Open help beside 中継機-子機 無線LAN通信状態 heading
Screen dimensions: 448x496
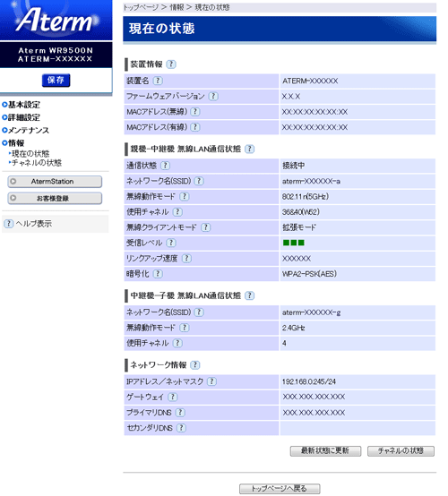click(x=250, y=295)
